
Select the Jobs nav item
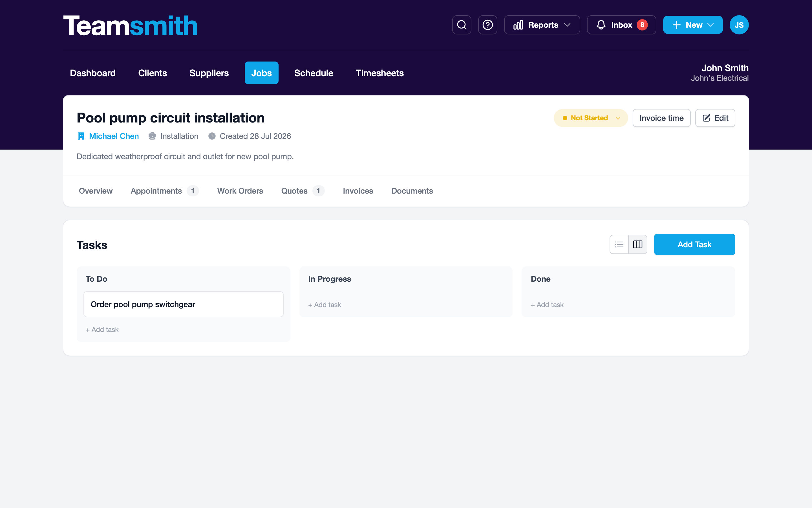pyautogui.click(x=261, y=73)
